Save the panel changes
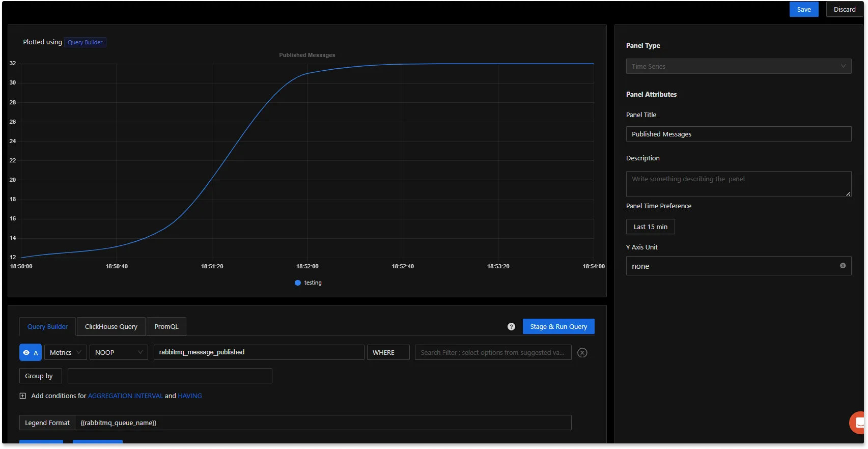 pos(804,9)
